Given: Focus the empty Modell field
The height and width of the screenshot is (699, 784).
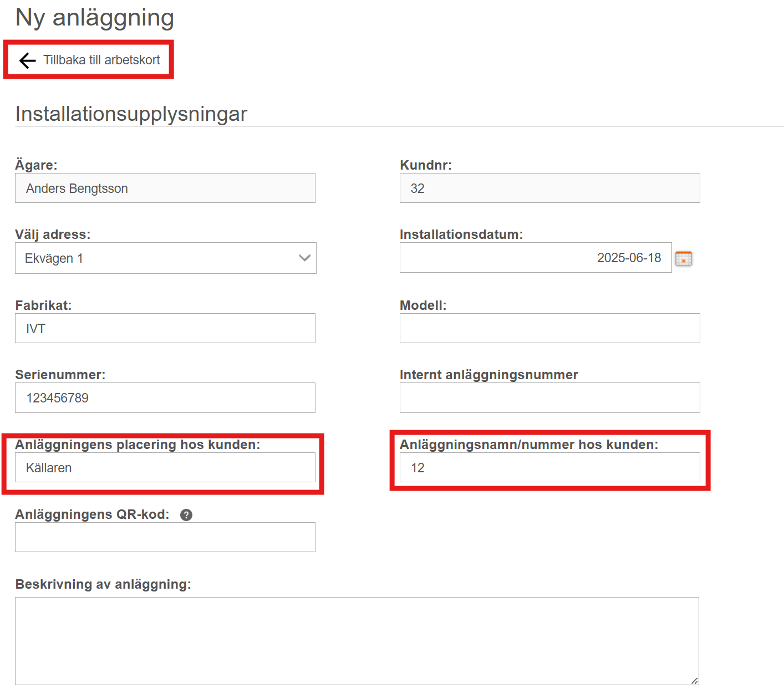Looking at the screenshot, I should [x=549, y=328].
